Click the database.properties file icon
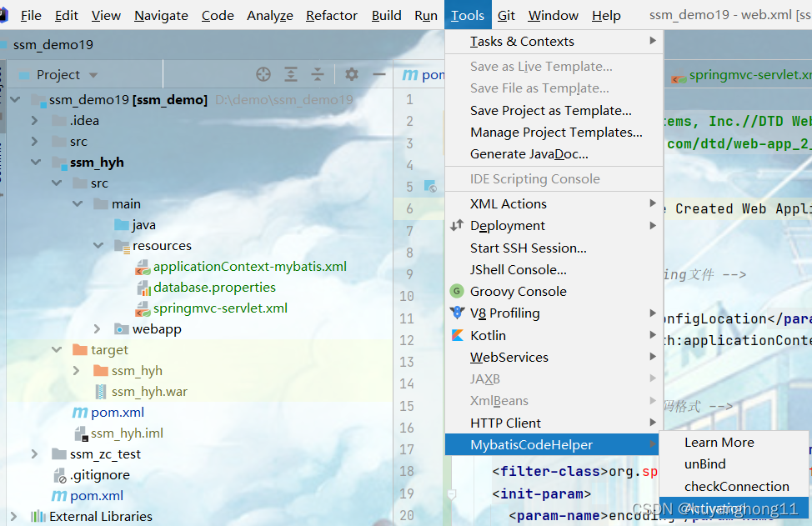 143,288
